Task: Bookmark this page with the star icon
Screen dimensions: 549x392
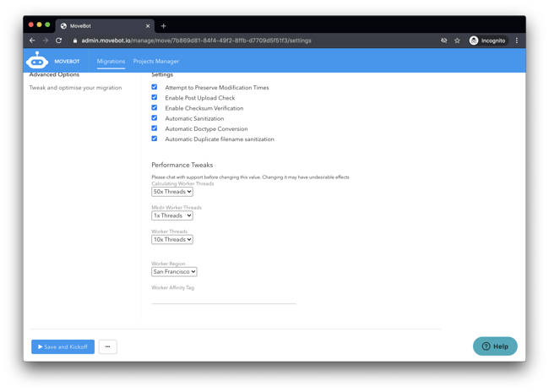Action: coord(457,41)
